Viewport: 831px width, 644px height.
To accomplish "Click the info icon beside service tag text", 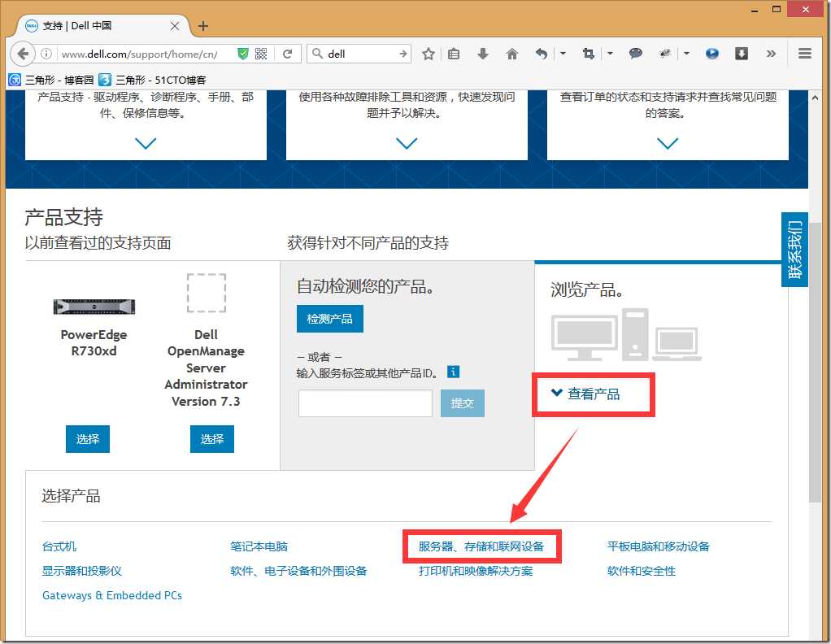I will [x=453, y=372].
